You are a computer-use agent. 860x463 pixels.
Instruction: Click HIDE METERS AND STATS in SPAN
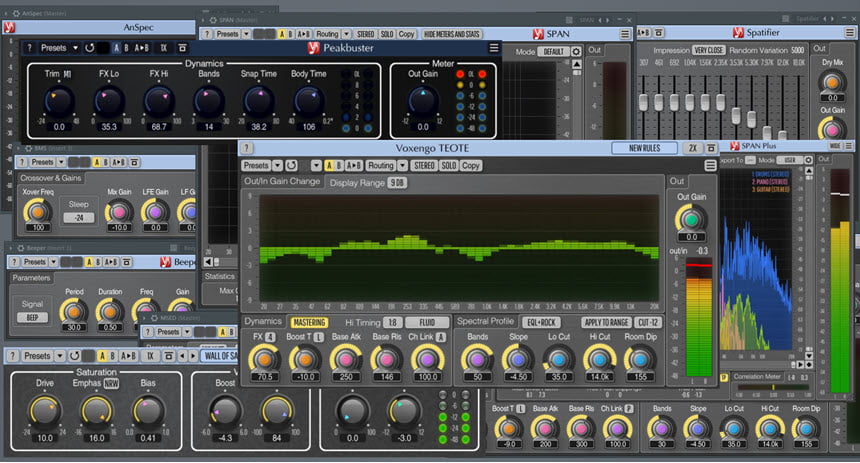pyautogui.click(x=452, y=34)
